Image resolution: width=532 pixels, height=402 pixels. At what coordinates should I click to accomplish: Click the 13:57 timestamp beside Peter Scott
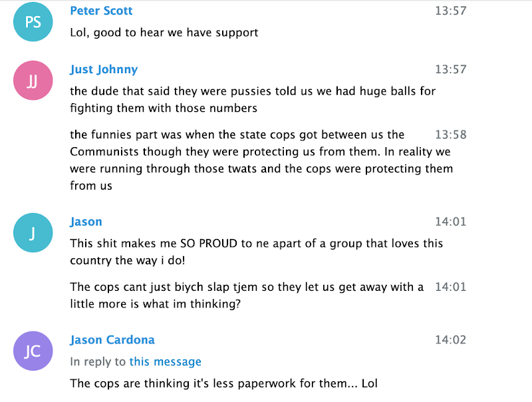coord(450,11)
